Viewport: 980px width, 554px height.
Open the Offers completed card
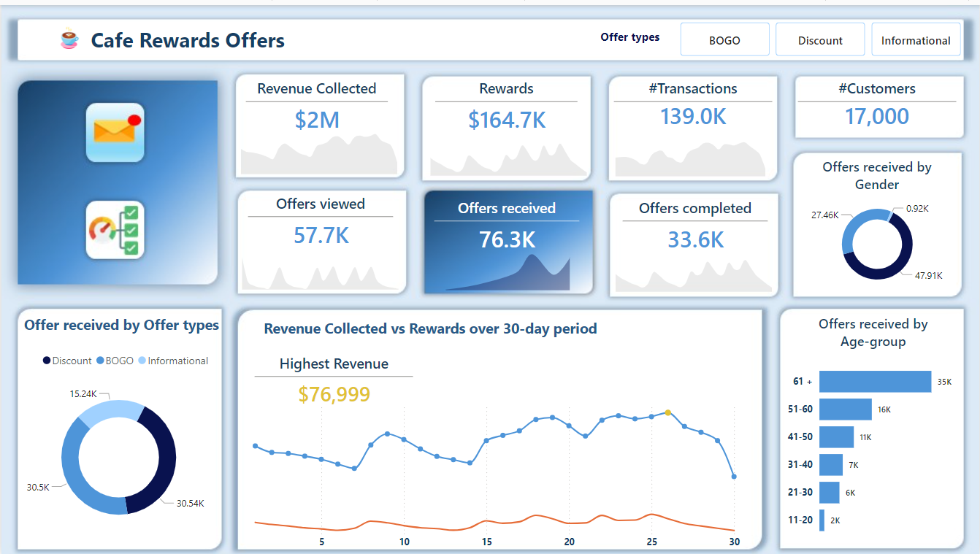tap(694, 242)
